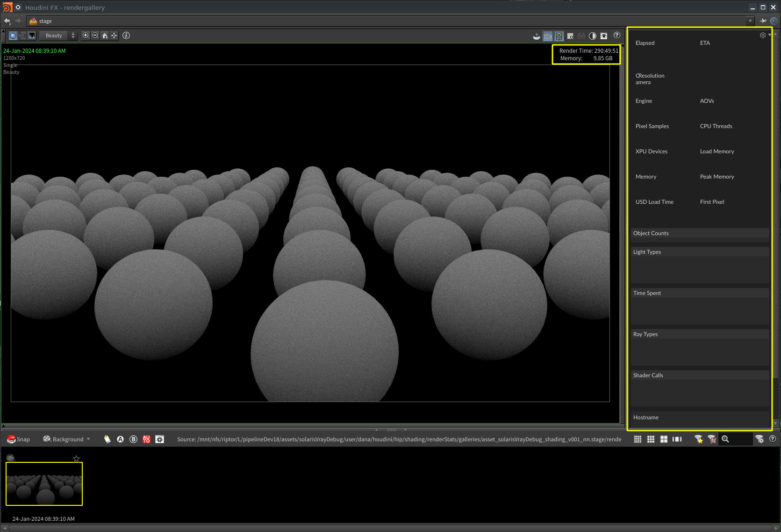
Task: Toggle the render region icon
Action: click(x=570, y=36)
